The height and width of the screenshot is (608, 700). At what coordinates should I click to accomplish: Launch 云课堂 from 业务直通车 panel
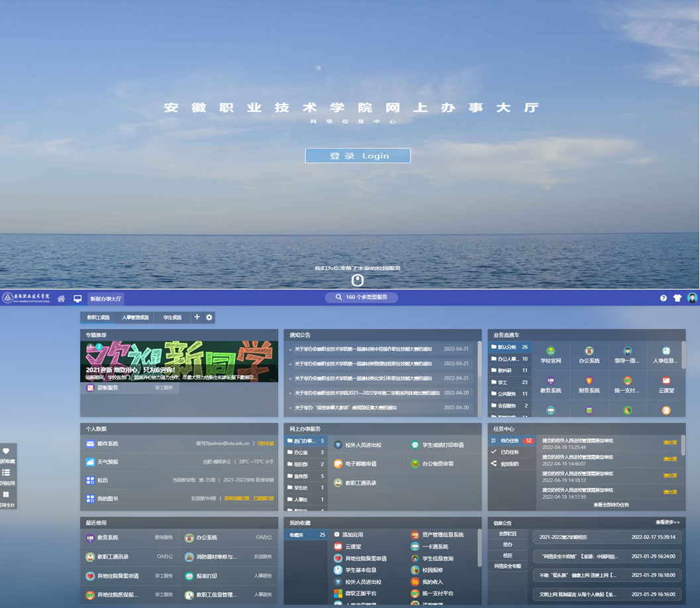tap(666, 384)
